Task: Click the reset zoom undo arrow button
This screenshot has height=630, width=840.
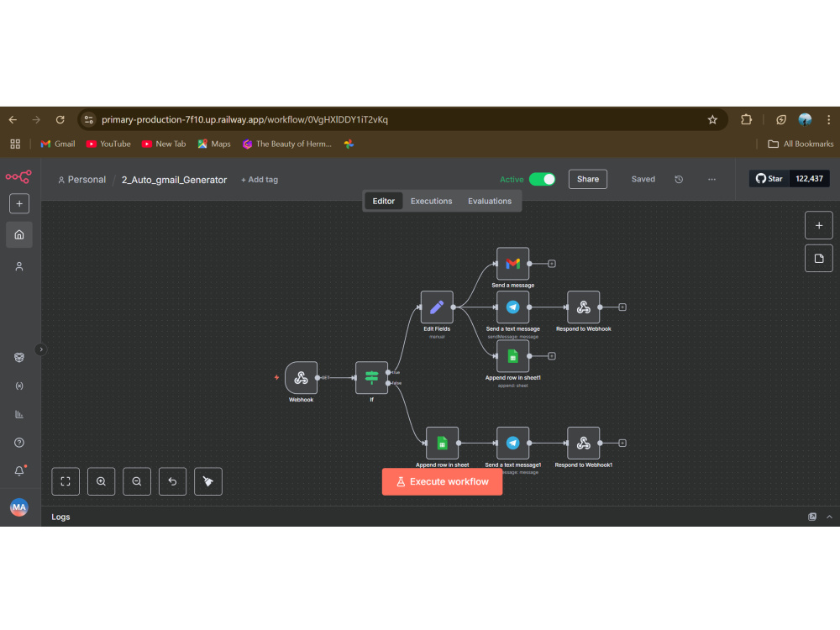Action: coord(172,481)
